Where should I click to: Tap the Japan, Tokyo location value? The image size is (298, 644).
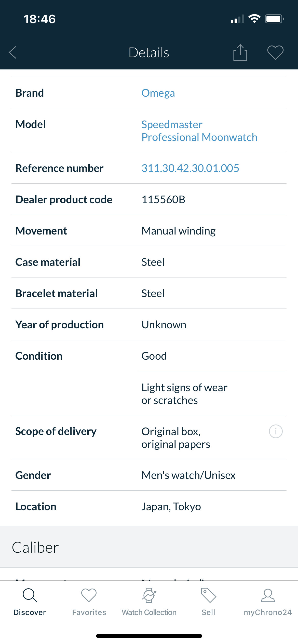[171, 507]
